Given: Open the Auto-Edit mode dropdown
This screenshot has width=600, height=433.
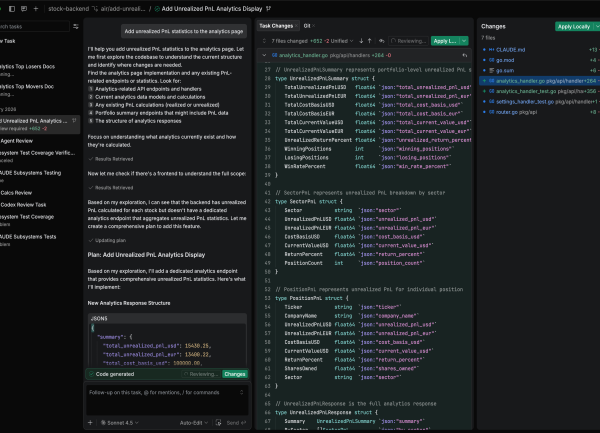Looking at the screenshot, I should (194, 423).
